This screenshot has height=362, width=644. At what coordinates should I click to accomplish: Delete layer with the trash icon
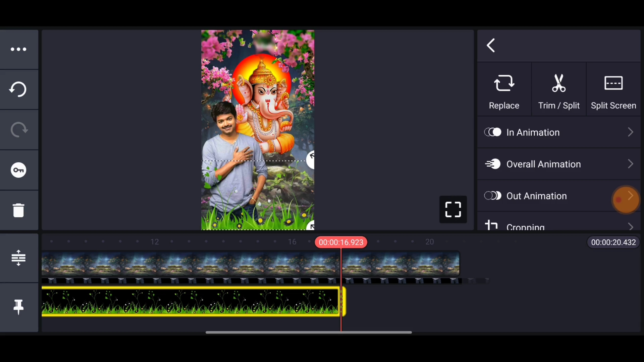18,210
